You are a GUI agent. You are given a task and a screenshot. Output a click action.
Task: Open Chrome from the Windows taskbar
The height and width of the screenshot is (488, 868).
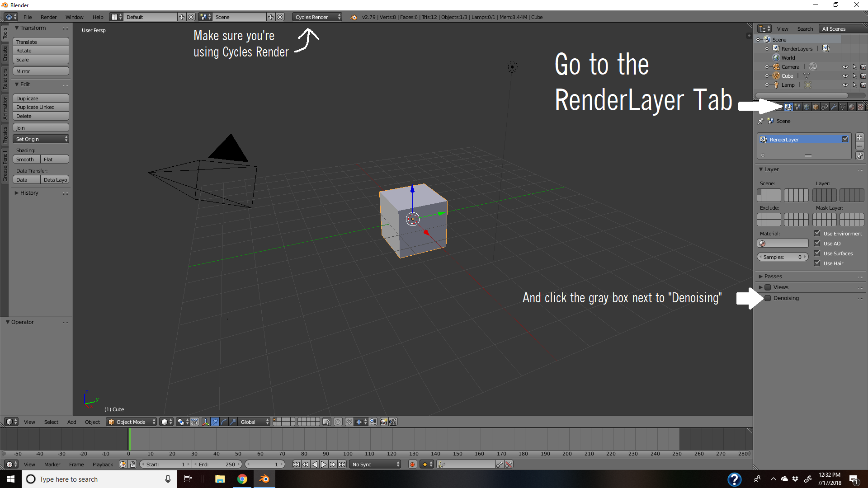click(242, 479)
